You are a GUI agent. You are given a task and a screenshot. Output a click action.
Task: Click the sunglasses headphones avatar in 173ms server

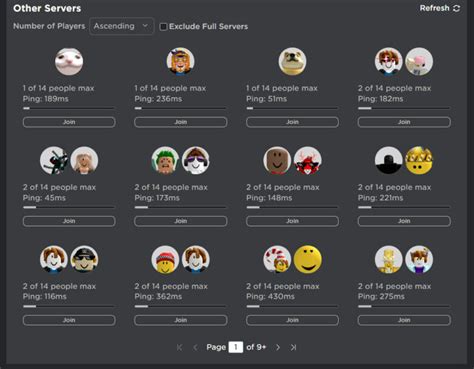[x=196, y=160]
